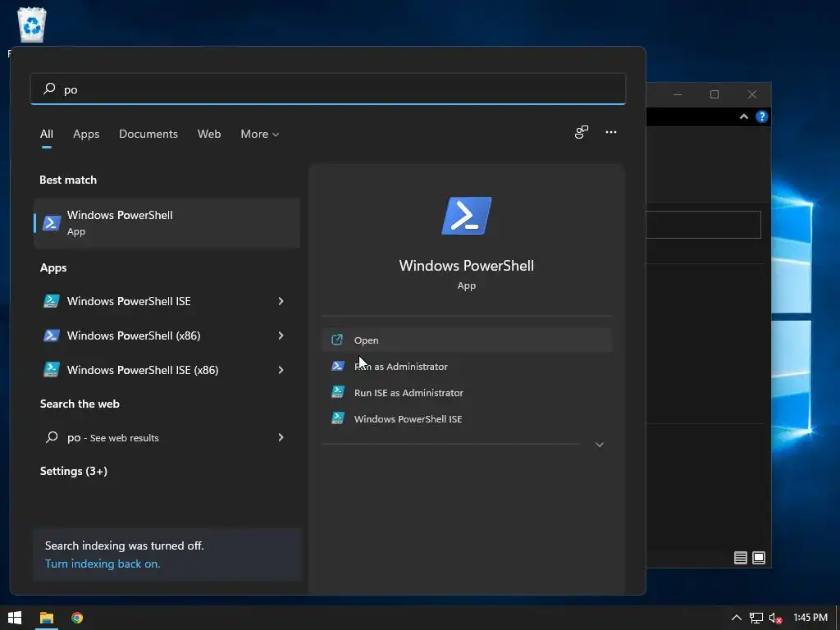
Task: Select Windows PowerShell (x86) result
Action: (167, 336)
